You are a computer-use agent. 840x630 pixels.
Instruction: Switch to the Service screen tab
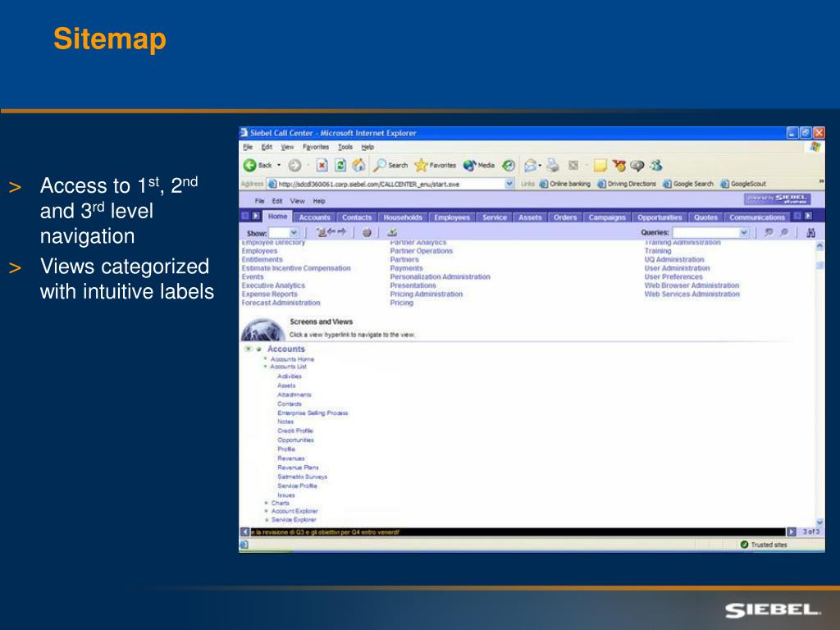pyautogui.click(x=495, y=217)
